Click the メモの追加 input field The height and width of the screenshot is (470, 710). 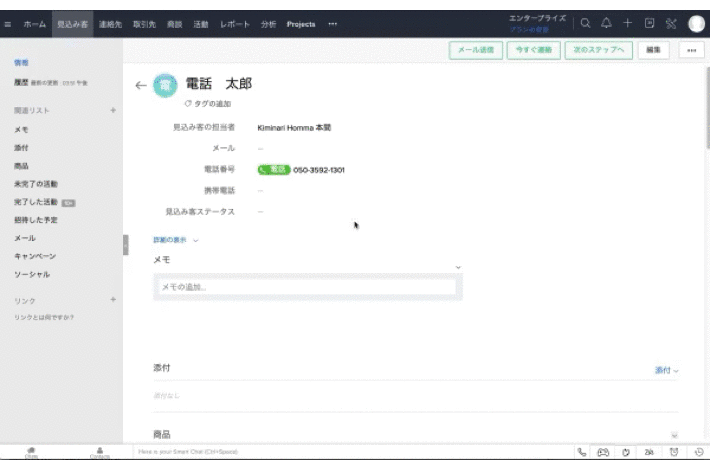tap(307, 287)
